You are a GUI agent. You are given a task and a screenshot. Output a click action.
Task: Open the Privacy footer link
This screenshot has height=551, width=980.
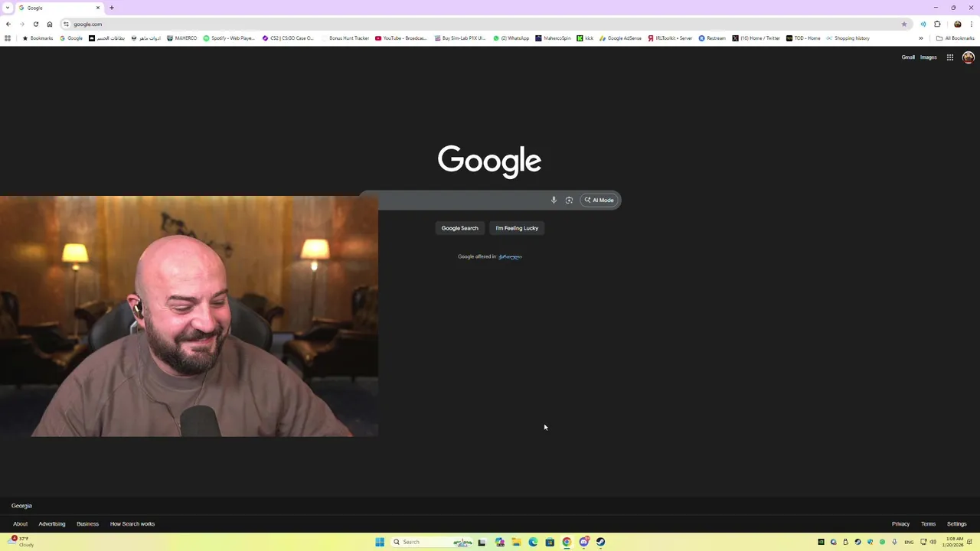[x=900, y=524]
